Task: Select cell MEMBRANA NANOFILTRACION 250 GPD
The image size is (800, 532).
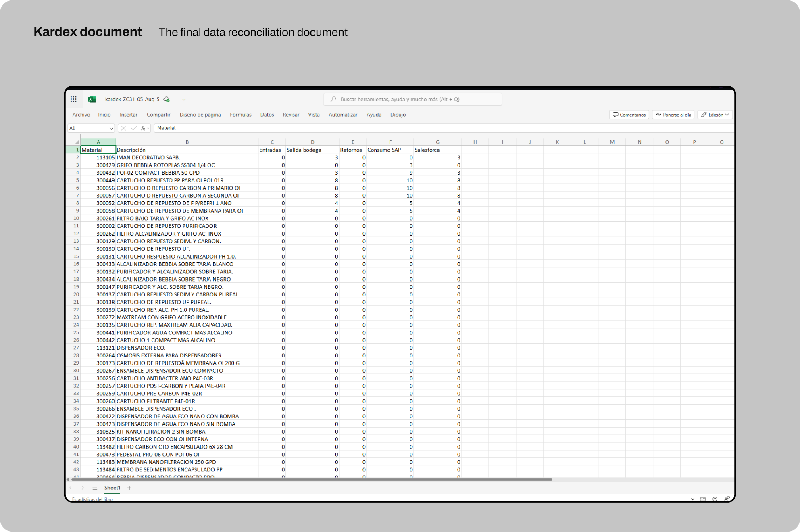Action: pos(187,462)
